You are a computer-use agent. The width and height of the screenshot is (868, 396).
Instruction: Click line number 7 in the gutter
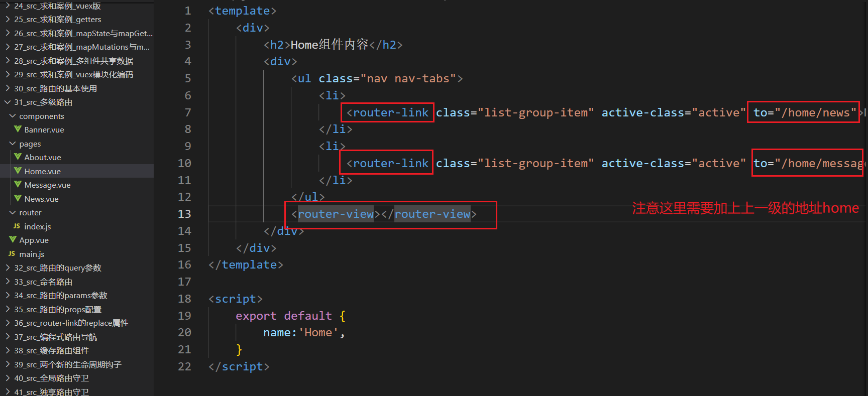tap(188, 112)
